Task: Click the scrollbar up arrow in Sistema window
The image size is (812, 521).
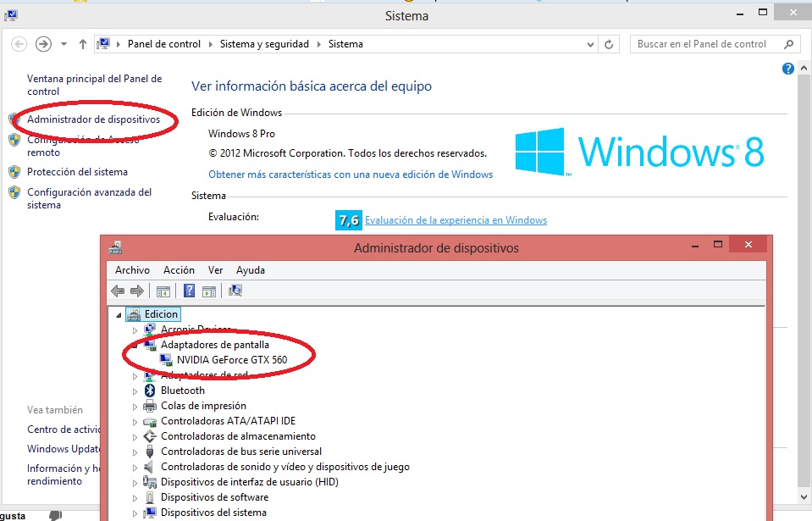Action: (x=804, y=68)
